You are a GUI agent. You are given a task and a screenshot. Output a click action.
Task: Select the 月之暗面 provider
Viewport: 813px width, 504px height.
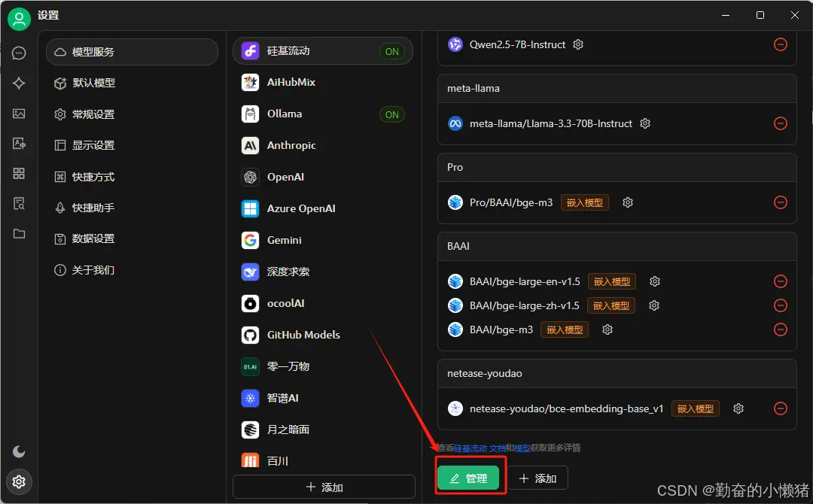point(323,430)
